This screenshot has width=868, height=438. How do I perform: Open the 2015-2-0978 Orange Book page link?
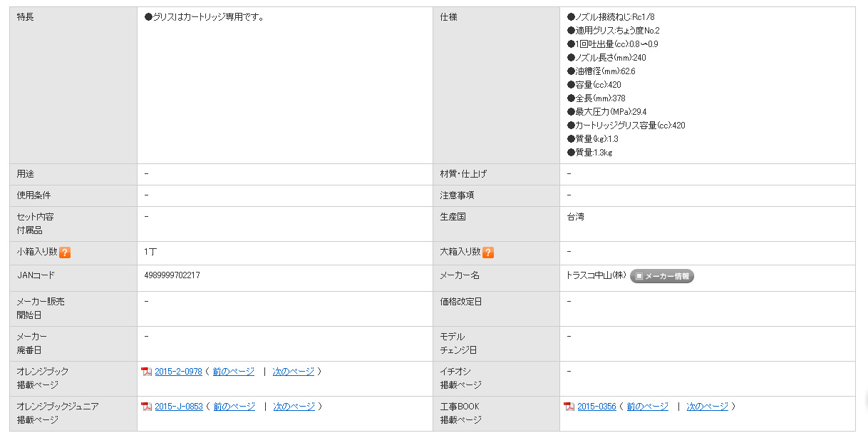178,372
